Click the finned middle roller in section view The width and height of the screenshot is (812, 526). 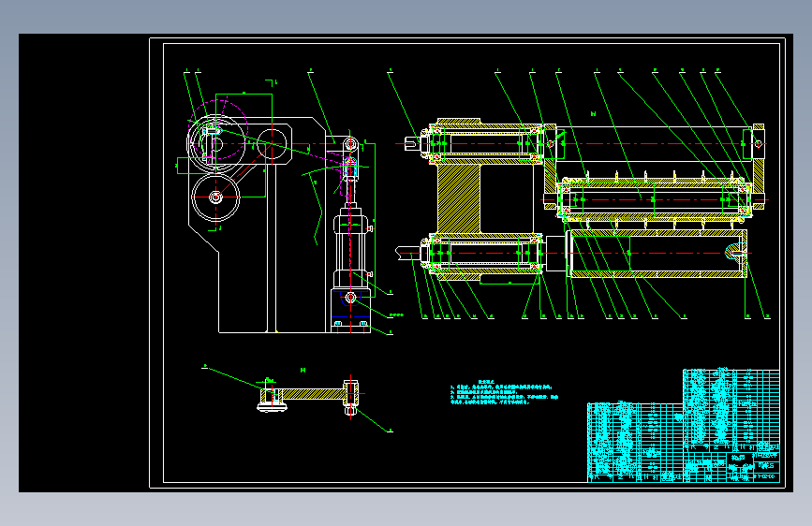coord(653,199)
